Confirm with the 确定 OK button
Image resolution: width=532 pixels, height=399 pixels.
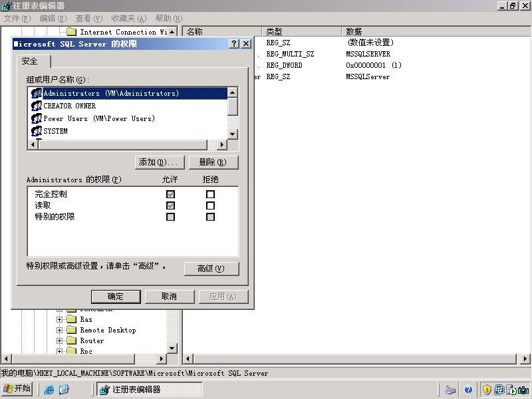pos(116,297)
